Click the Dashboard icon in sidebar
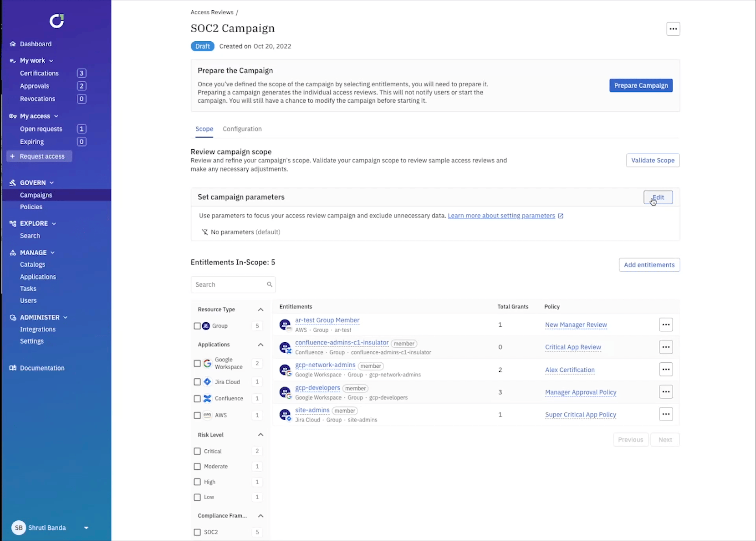756x541 pixels. tap(13, 44)
